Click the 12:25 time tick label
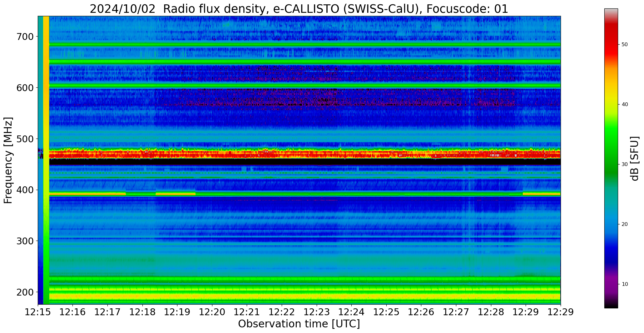Viewport: 644px width, 333px height. (387, 312)
